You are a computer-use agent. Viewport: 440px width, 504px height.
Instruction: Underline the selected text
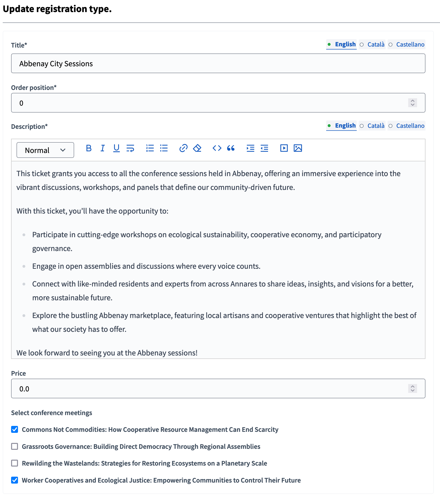[116, 148]
